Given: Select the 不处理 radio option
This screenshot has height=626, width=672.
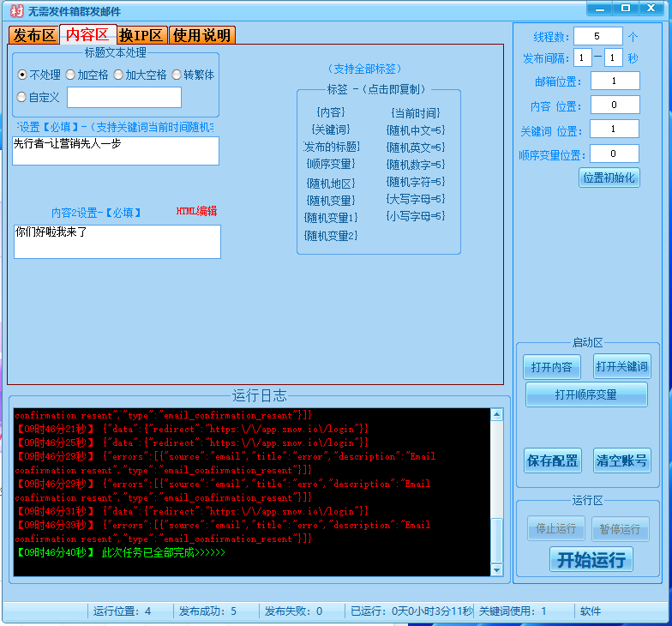Looking at the screenshot, I should tap(23, 75).
